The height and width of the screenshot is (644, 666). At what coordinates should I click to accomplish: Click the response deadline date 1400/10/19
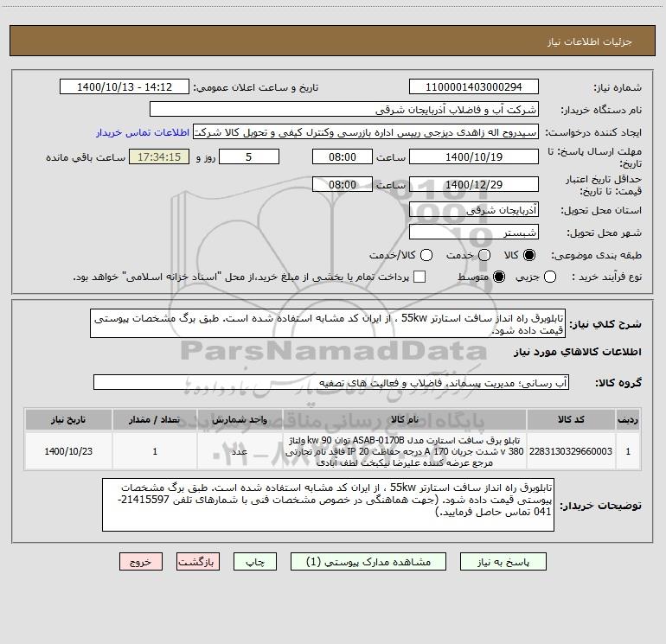[x=474, y=156]
